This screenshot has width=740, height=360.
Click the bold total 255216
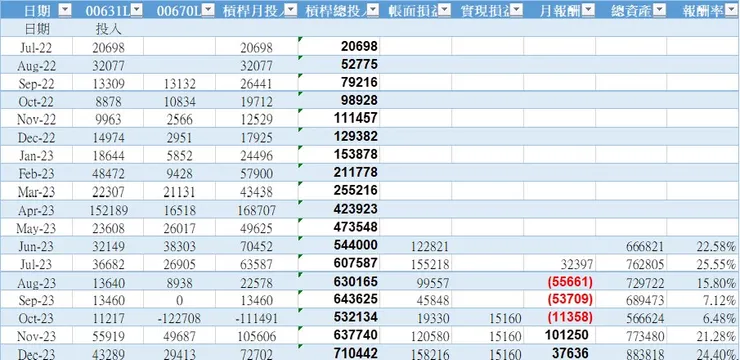(339, 190)
